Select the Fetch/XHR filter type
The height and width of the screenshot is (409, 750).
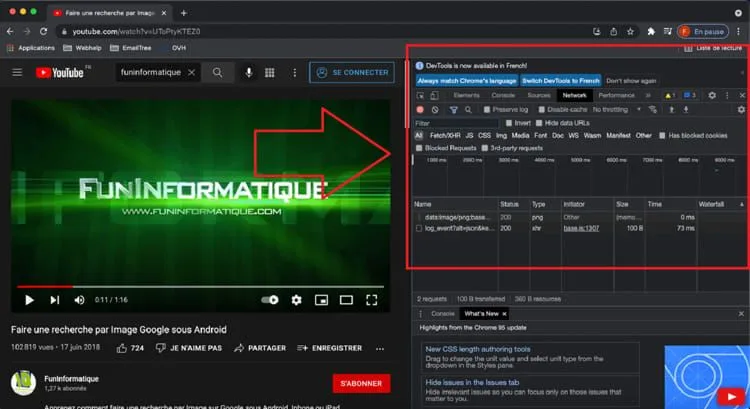tap(445, 135)
